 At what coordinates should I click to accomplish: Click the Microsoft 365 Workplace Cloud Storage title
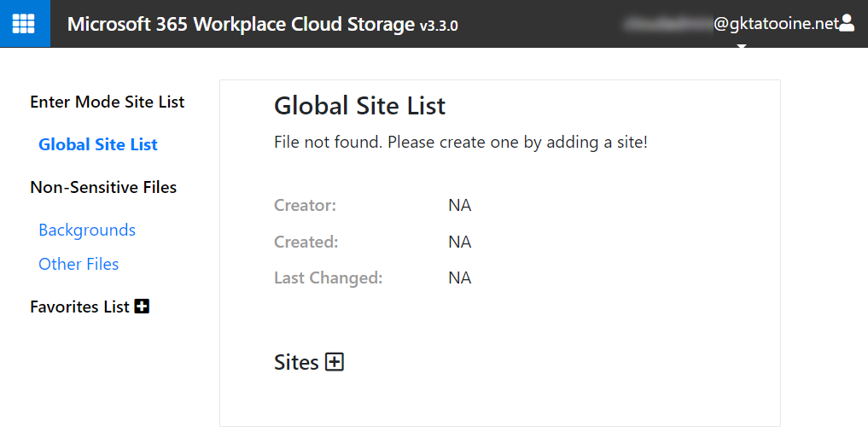click(241, 24)
